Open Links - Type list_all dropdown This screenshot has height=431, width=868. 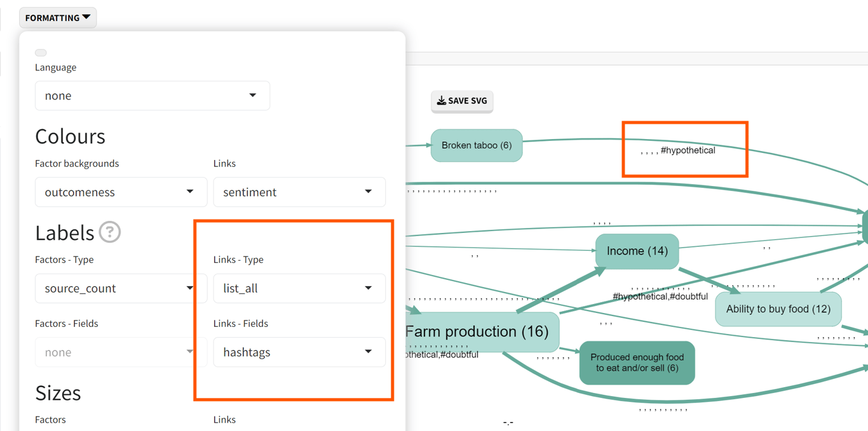tap(299, 288)
